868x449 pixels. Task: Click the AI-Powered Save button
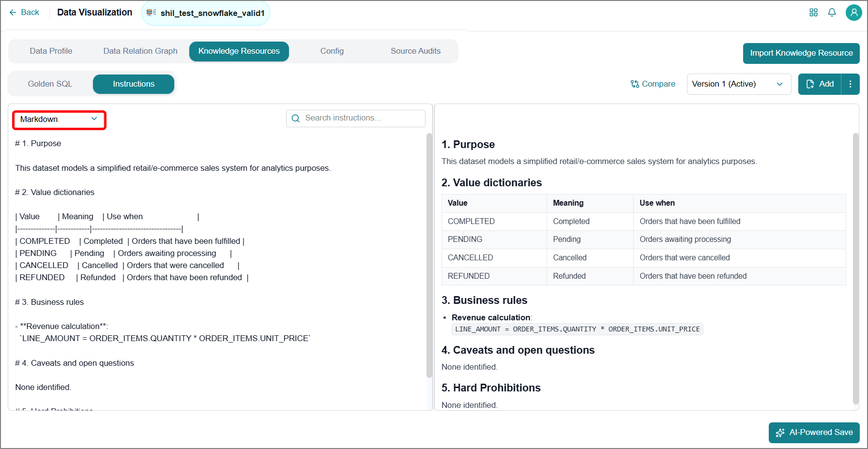click(x=814, y=433)
